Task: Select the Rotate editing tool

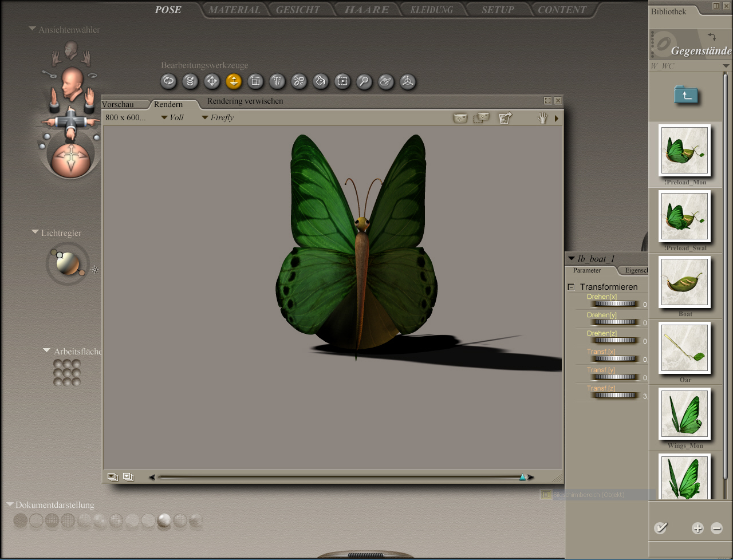Action: pyautogui.click(x=168, y=81)
